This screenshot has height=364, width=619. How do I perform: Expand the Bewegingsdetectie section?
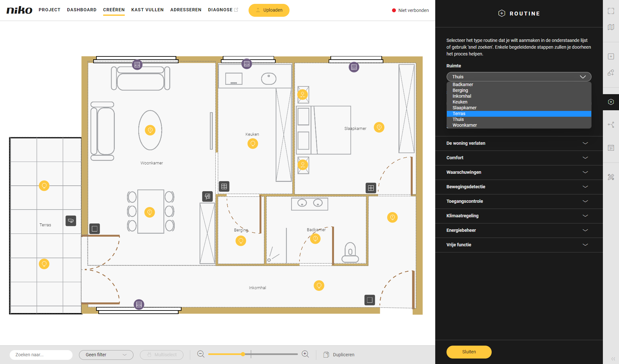519,187
